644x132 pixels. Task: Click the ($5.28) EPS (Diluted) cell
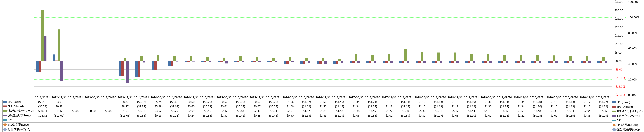coord(158,106)
